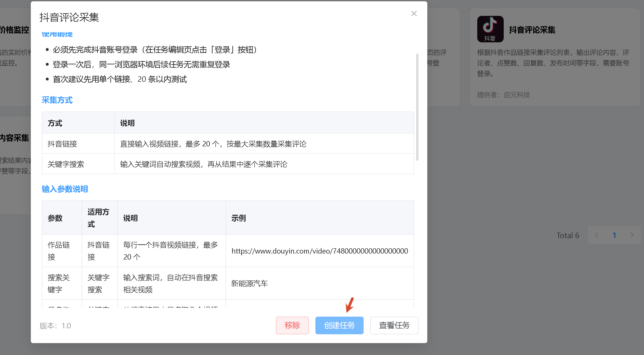The width and height of the screenshot is (644, 355).
Task: Click the 方式 column header
Action: 78,123
